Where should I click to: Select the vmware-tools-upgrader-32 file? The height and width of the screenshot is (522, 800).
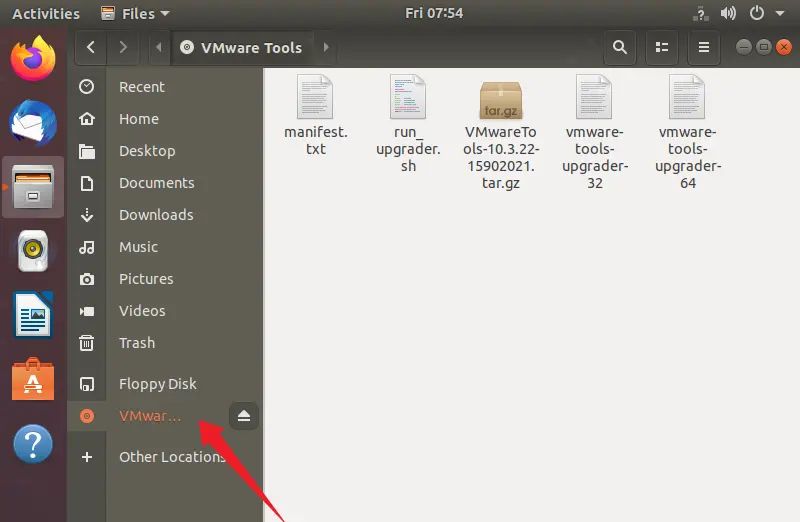pos(594,133)
